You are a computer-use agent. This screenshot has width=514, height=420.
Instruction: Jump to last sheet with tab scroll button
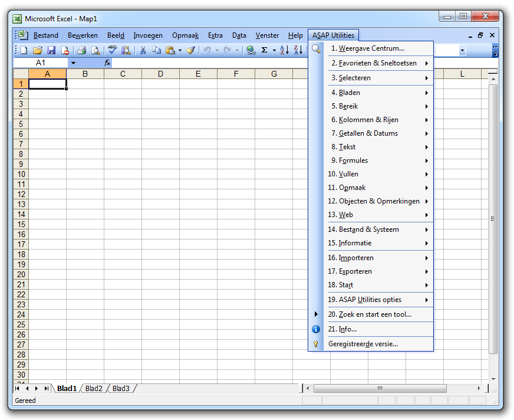point(47,389)
